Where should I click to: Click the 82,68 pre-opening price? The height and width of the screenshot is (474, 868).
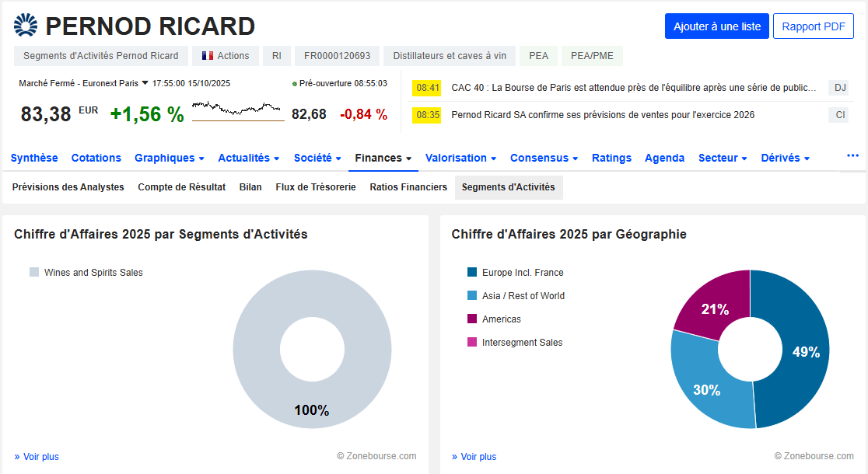309,114
